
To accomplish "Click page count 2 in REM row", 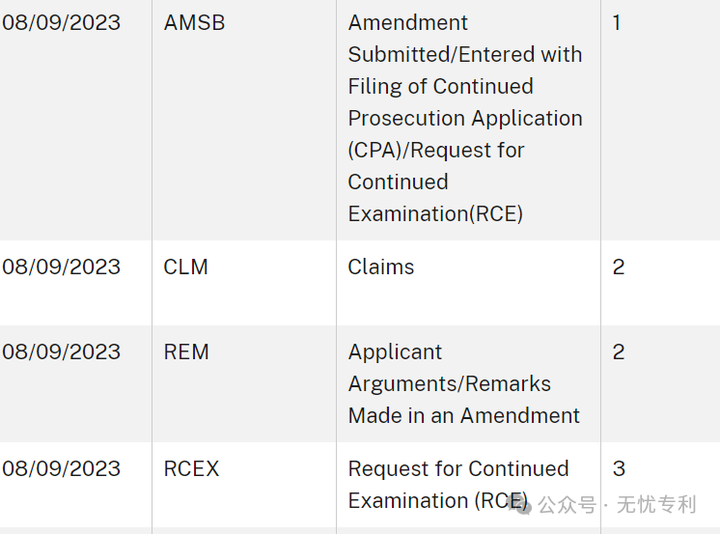I will pyautogui.click(x=619, y=352).
